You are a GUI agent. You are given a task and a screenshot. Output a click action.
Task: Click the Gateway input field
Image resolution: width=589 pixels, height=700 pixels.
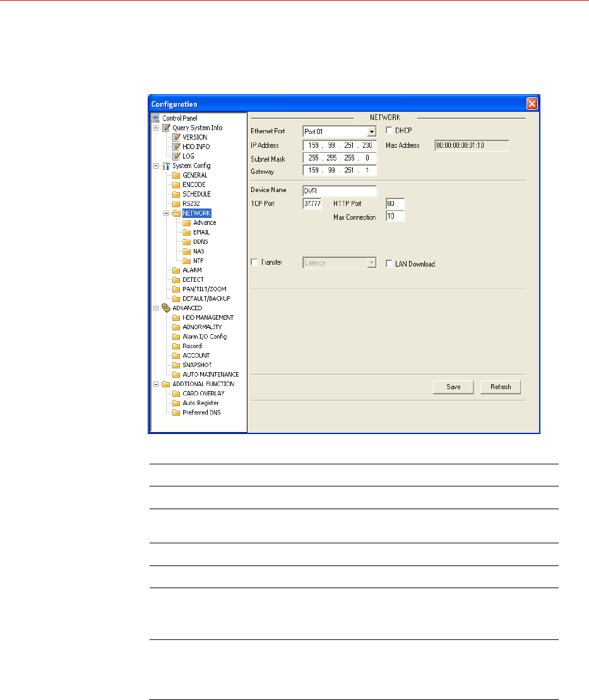340,171
